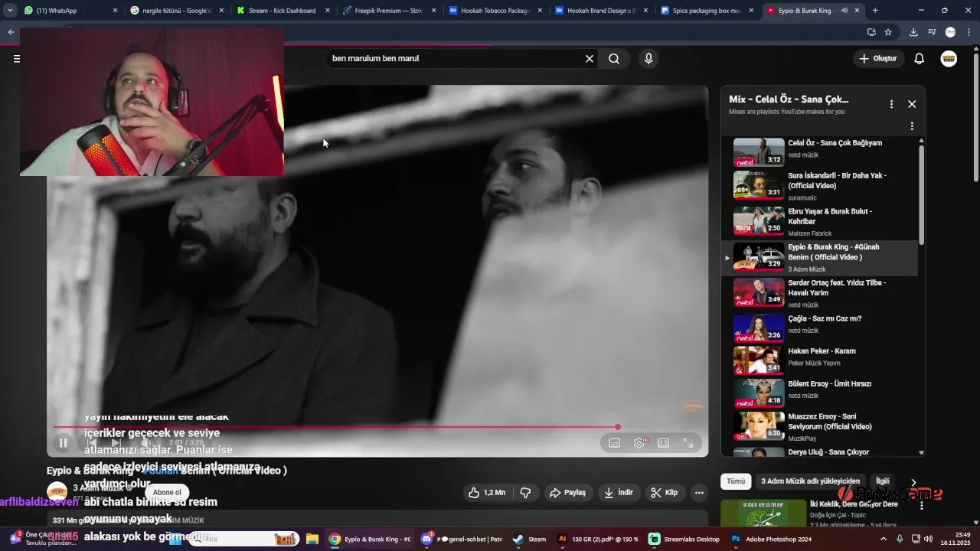Image resolution: width=980 pixels, height=551 pixels.
Task: Toggle subtitles on the video player
Action: [614, 442]
